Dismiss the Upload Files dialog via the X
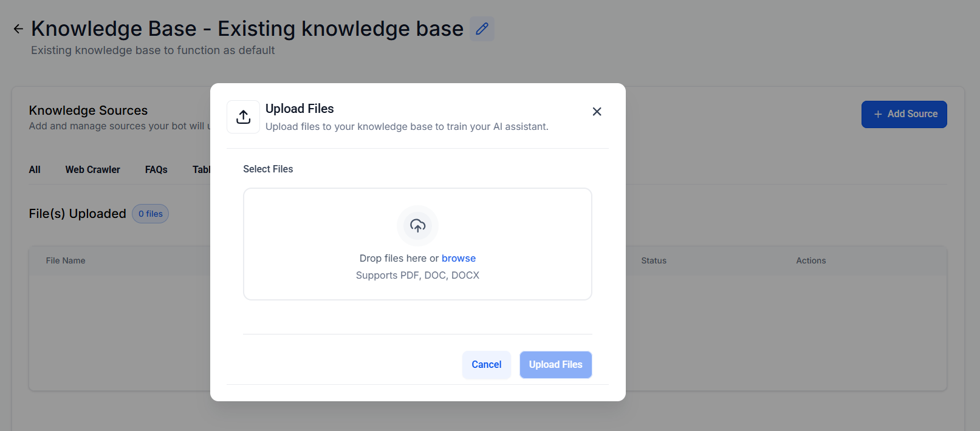Screen dimensions: 980x431 [596, 112]
